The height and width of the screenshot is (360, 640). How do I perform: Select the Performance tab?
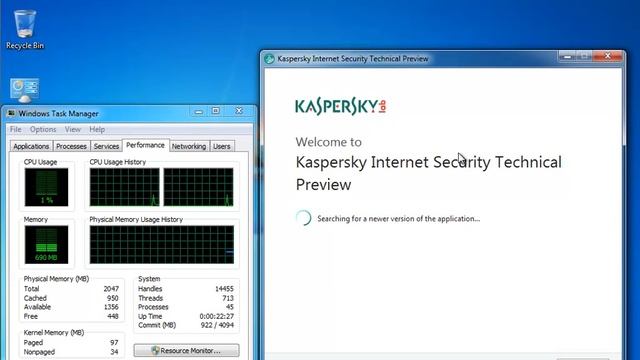pos(145,145)
